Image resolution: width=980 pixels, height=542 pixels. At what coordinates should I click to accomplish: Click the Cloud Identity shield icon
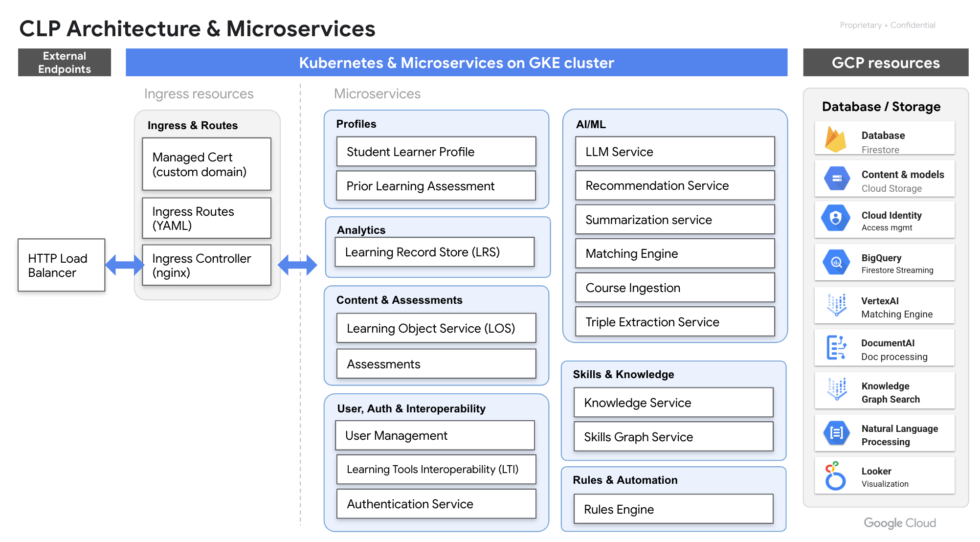coord(836,218)
